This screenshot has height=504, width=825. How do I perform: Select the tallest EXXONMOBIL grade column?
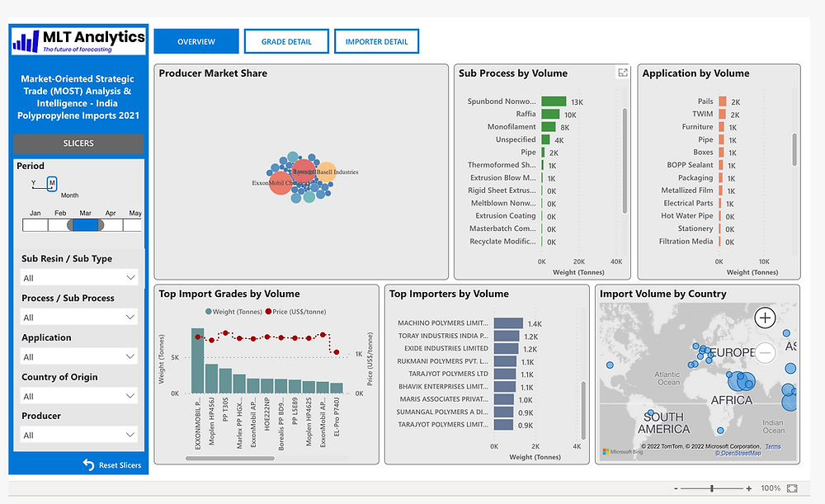tap(197, 361)
